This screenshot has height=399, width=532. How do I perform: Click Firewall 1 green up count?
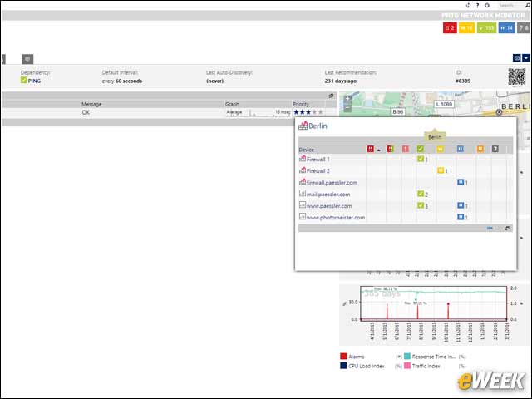click(x=422, y=159)
